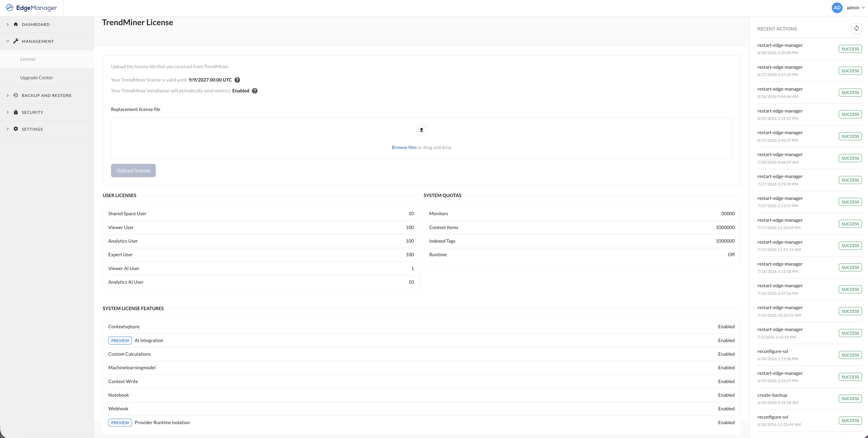
Task: Refresh the Recent Actions list
Action: click(856, 28)
